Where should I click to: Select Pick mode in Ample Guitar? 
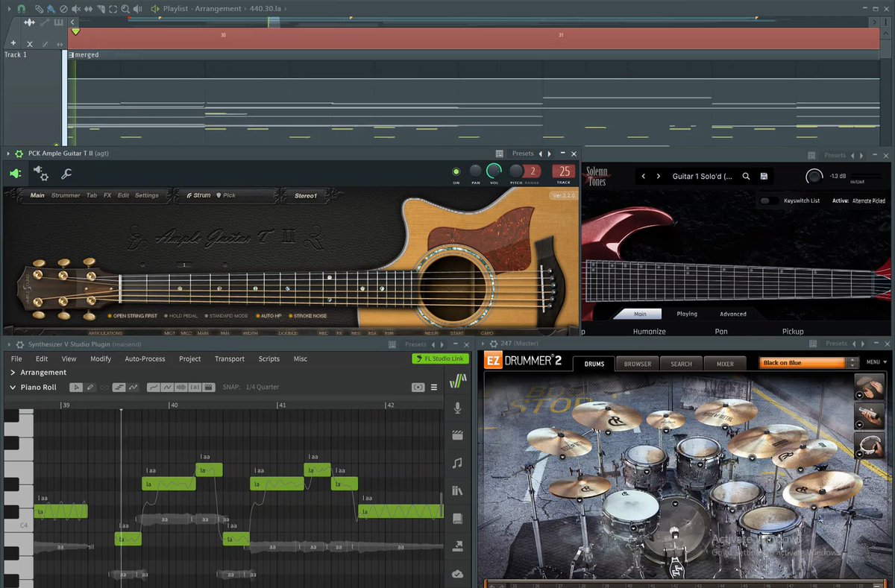(226, 195)
